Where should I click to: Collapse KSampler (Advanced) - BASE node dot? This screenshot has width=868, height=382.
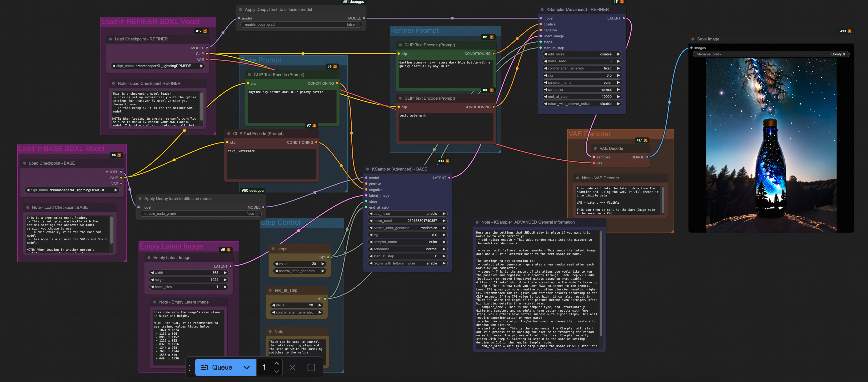(x=368, y=169)
